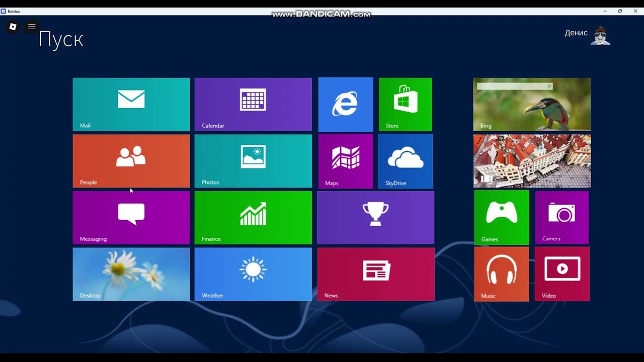Click the Денис user avatar

pos(600,36)
